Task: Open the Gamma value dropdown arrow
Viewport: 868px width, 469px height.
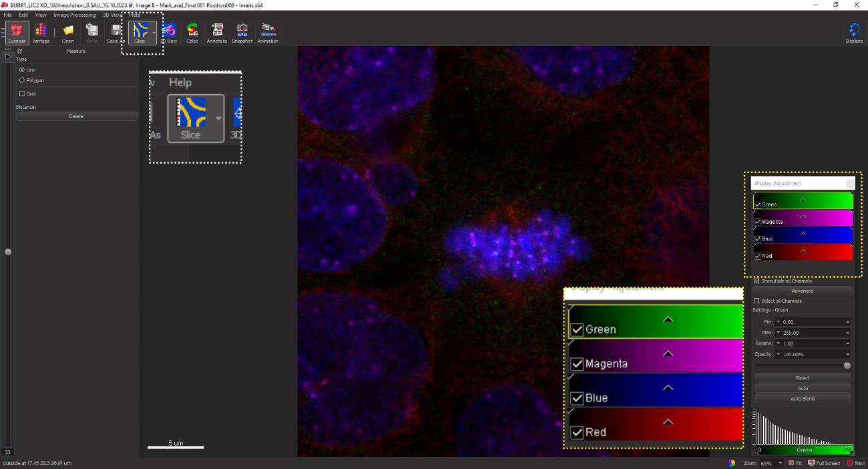Action: 779,343
